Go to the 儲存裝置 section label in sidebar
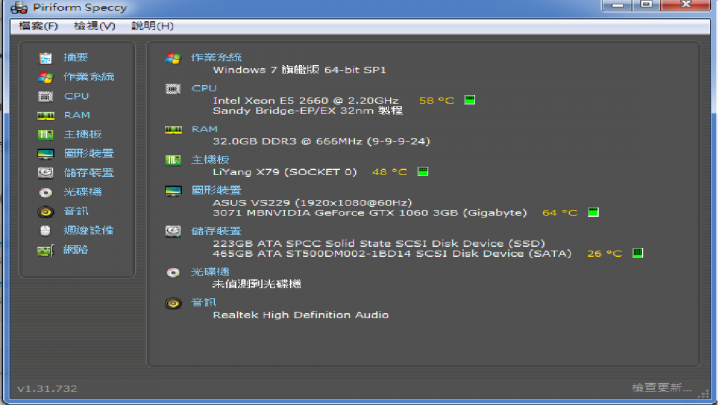Screen dimensions: 720x405 (x=89, y=173)
